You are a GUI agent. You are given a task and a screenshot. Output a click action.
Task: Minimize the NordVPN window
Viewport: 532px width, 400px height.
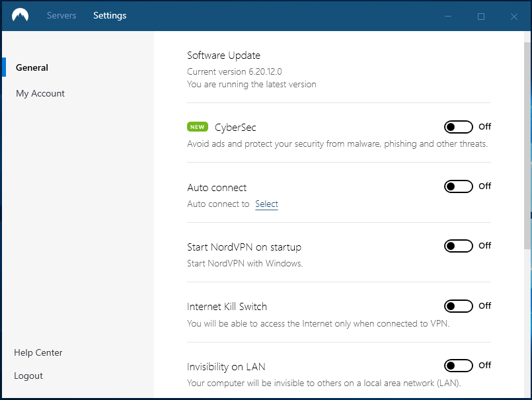(x=448, y=16)
